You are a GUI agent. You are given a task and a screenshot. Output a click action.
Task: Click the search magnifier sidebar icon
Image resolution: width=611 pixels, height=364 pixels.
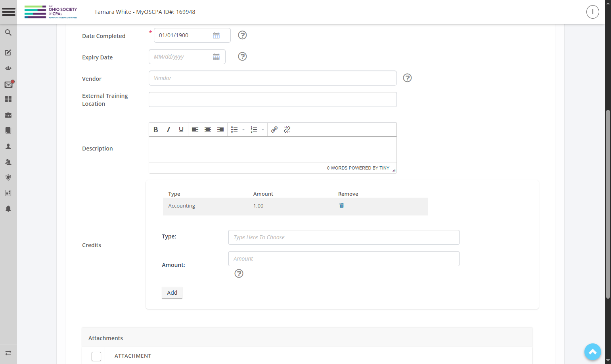pos(8,32)
